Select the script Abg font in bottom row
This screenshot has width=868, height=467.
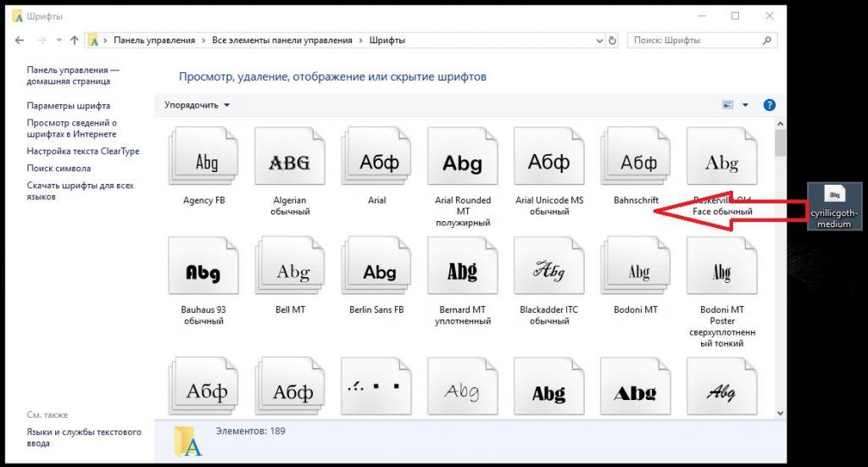[x=722, y=386]
